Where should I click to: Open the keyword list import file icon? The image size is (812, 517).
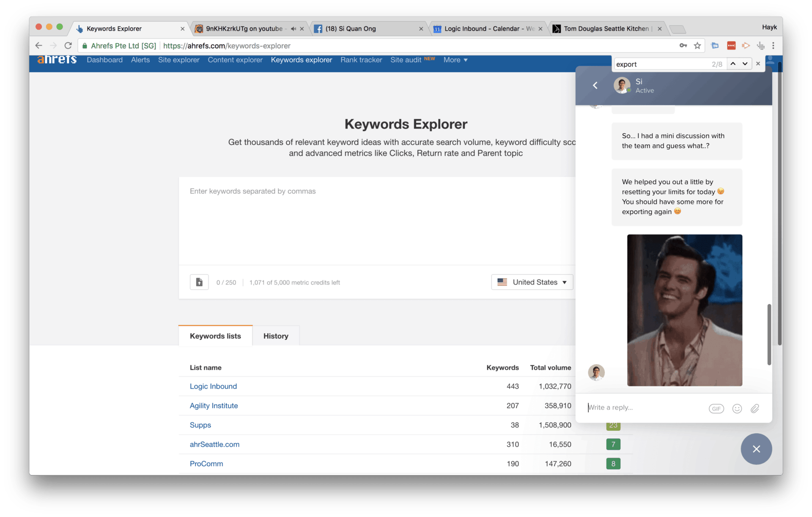(x=199, y=282)
